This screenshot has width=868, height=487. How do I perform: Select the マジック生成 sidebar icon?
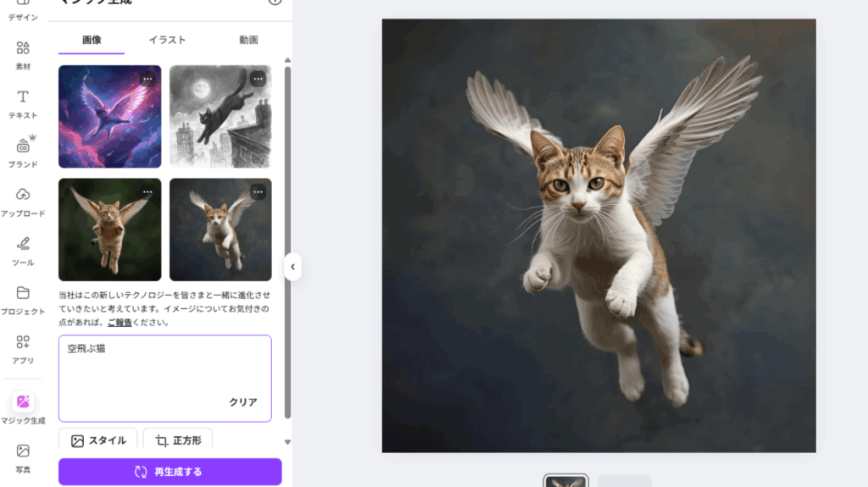tap(23, 401)
